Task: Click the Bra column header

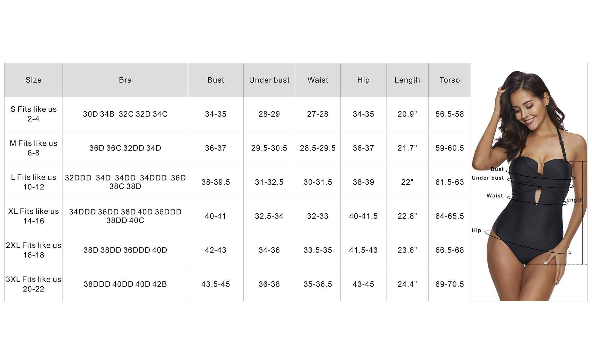Action: click(x=125, y=80)
